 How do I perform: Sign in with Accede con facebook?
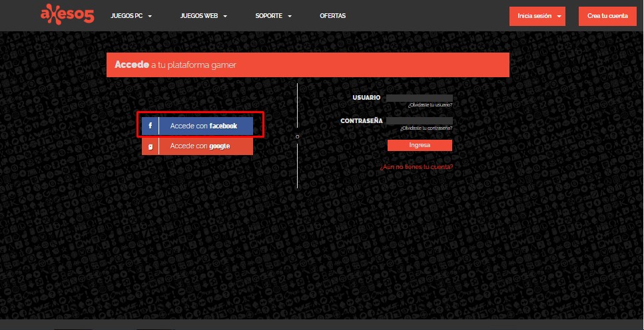click(198, 126)
